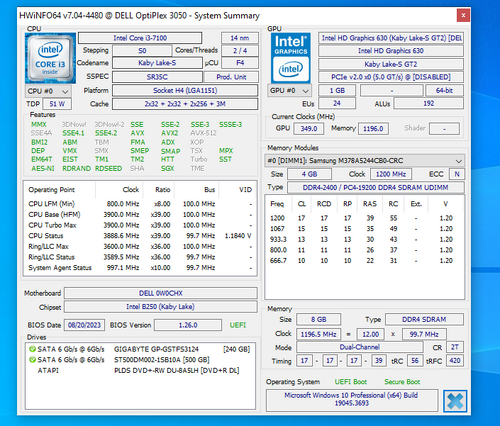Close the System Summary window
Viewport: 500px width, 426px height.
click(x=463, y=15)
